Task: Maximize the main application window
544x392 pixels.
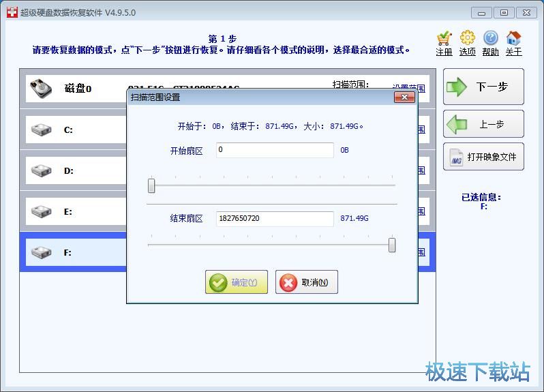Action: click(504, 13)
